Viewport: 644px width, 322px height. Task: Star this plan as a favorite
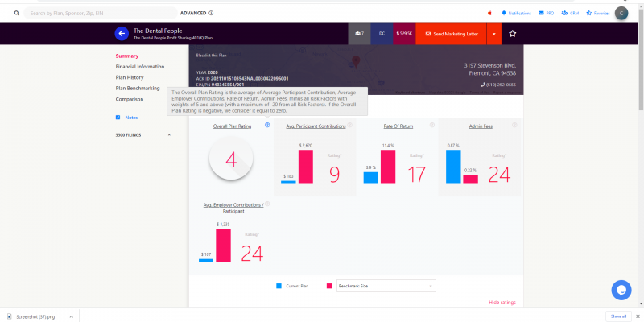pos(513,33)
